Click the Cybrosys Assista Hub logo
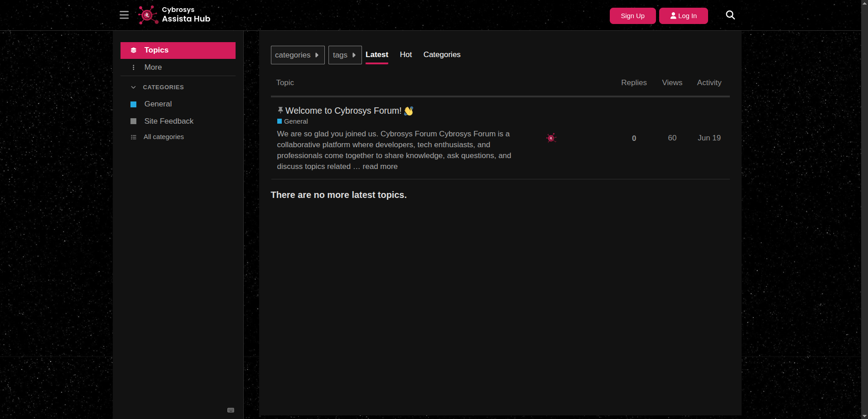This screenshot has height=419, width=868. coord(174,14)
